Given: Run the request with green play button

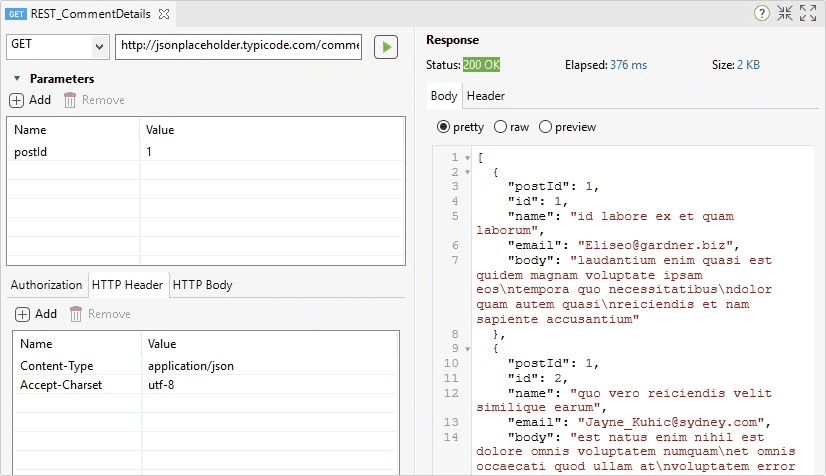Looking at the screenshot, I should click(x=386, y=47).
